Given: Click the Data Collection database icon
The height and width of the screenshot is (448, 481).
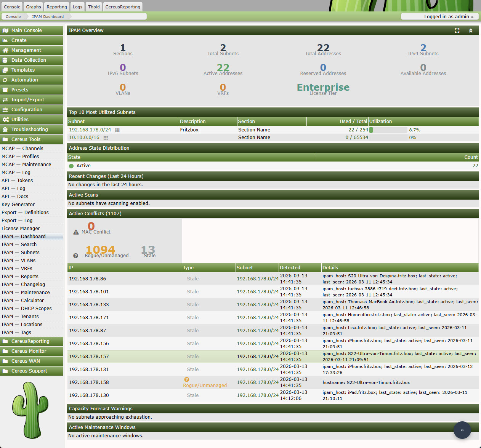Looking at the screenshot, I should (x=5, y=60).
